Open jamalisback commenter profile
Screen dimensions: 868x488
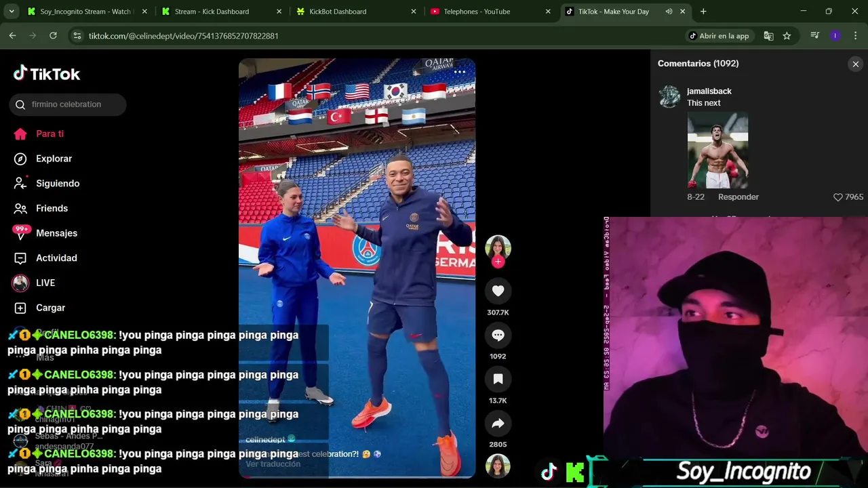point(709,91)
